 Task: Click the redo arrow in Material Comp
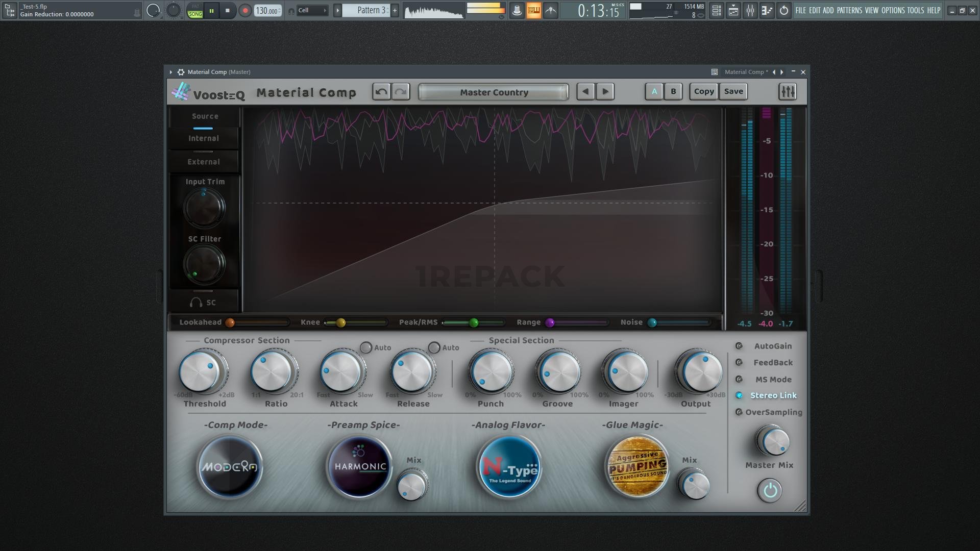pyautogui.click(x=401, y=92)
